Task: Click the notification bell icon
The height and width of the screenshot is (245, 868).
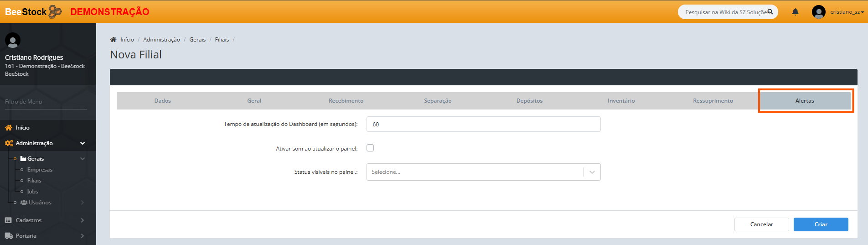Action: [795, 12]
